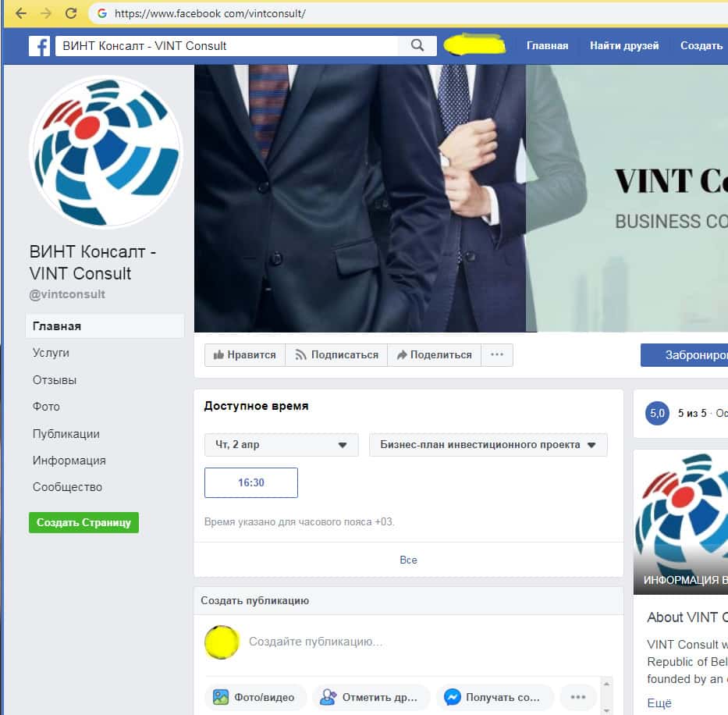Click the browser back arrow
Image resolution: width=728 pixels, height=715 pixels.
point(20,13)
